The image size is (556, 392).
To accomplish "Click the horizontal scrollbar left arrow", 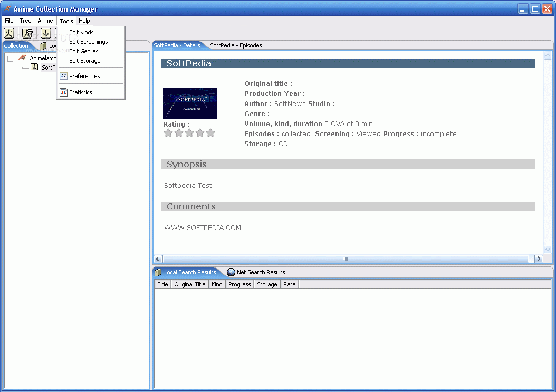I will pyautogui.click(x=158, y=259).
